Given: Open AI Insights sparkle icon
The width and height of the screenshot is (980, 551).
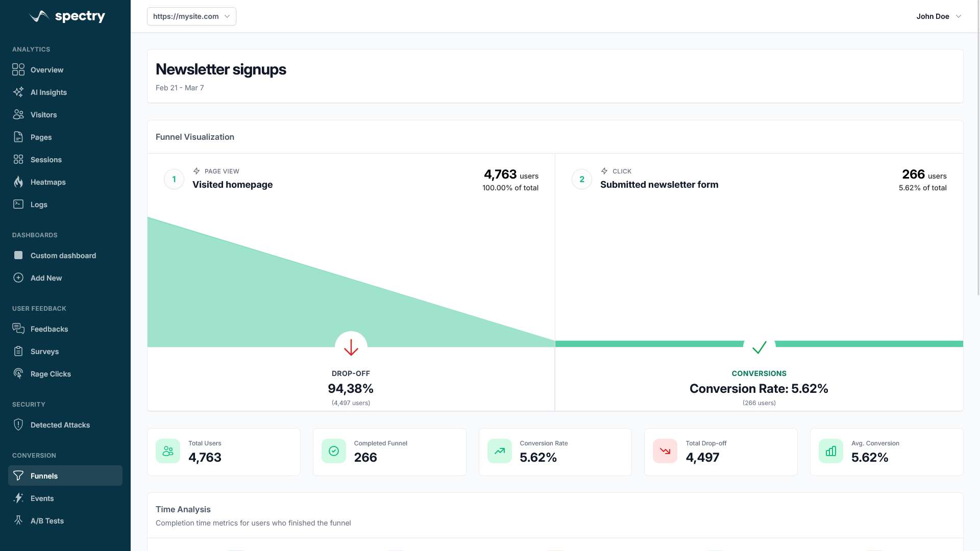Looking at the screenshot, I should 18,92.
